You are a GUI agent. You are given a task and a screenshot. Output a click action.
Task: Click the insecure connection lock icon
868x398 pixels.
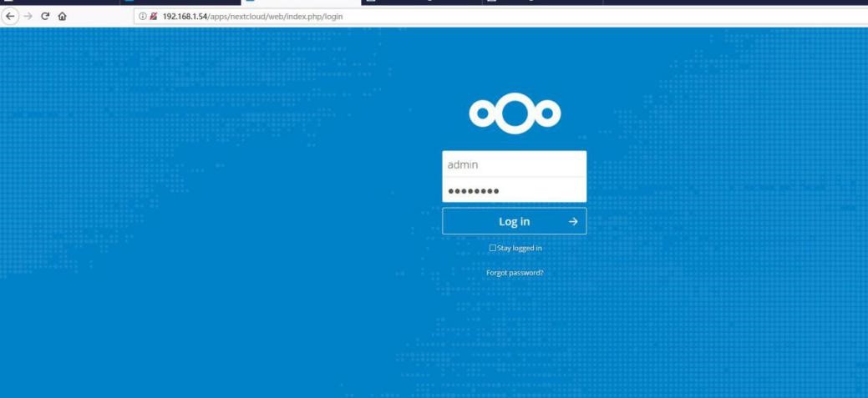click(x=154, y=17)
